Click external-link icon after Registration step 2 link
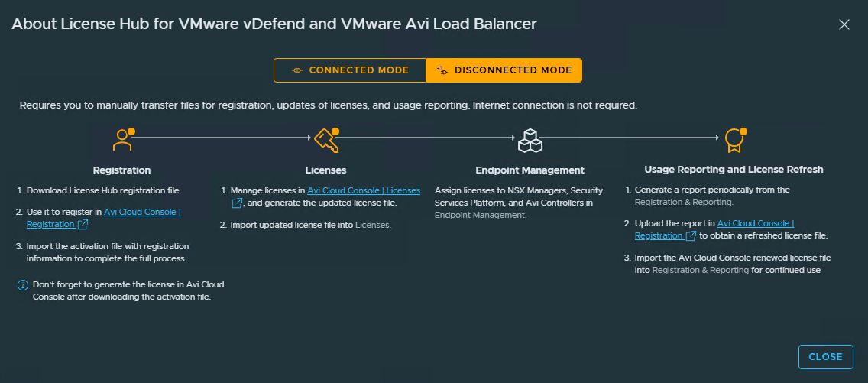This screenshot has width=868, height=383. [83, 224]
